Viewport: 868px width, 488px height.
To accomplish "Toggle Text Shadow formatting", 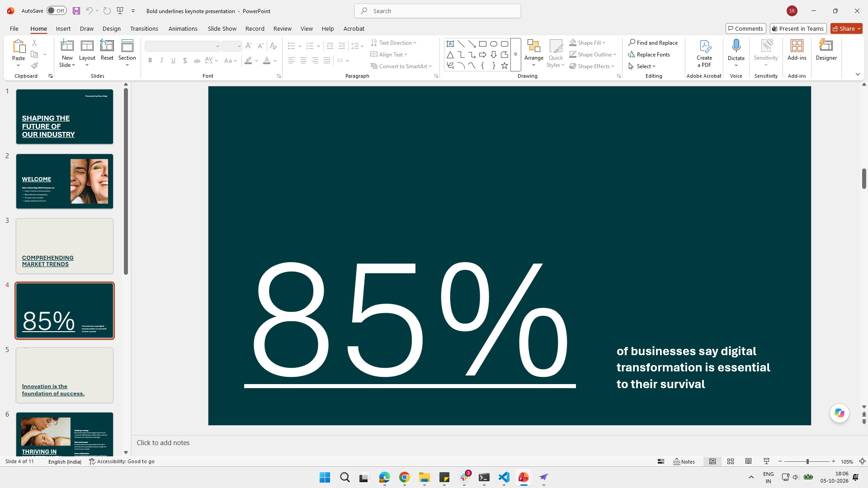I will tap(185, 61).
